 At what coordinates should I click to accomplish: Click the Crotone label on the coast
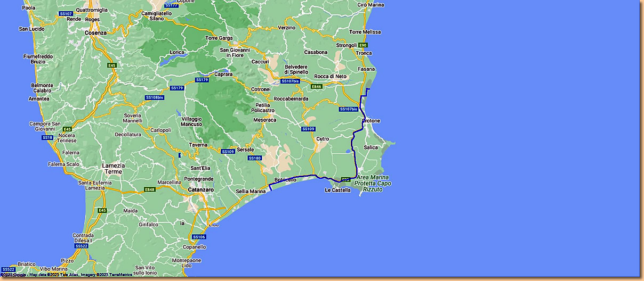tap(371, 121)
